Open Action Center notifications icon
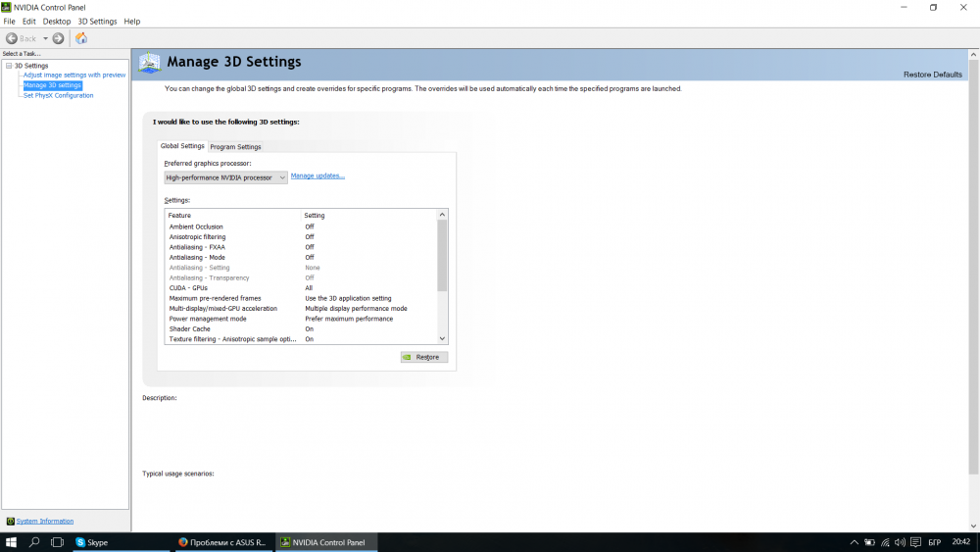The width and height of the screenshot is (980, 552). (915, 542)
